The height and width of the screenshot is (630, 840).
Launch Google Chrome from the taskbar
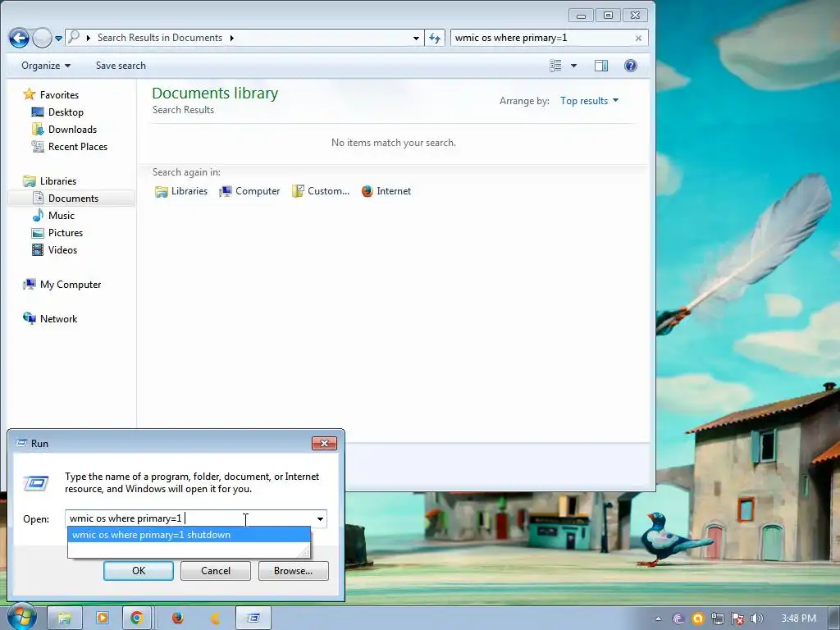[x=137, y=619]
